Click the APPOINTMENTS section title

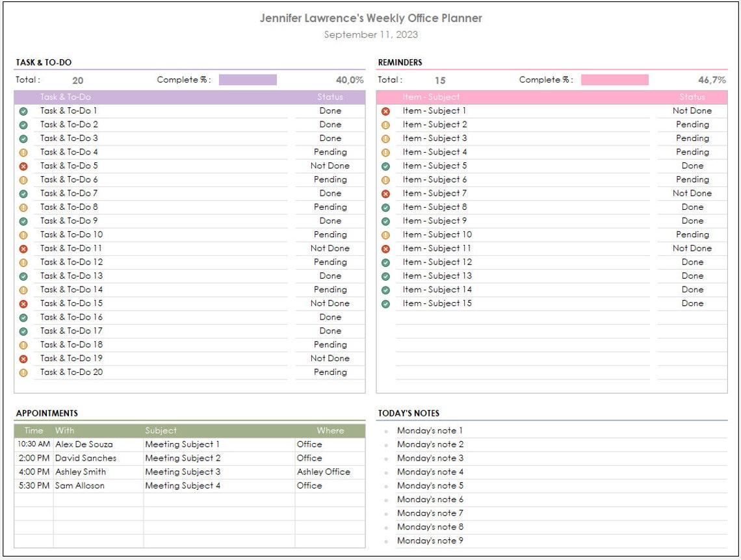point(45,413)
